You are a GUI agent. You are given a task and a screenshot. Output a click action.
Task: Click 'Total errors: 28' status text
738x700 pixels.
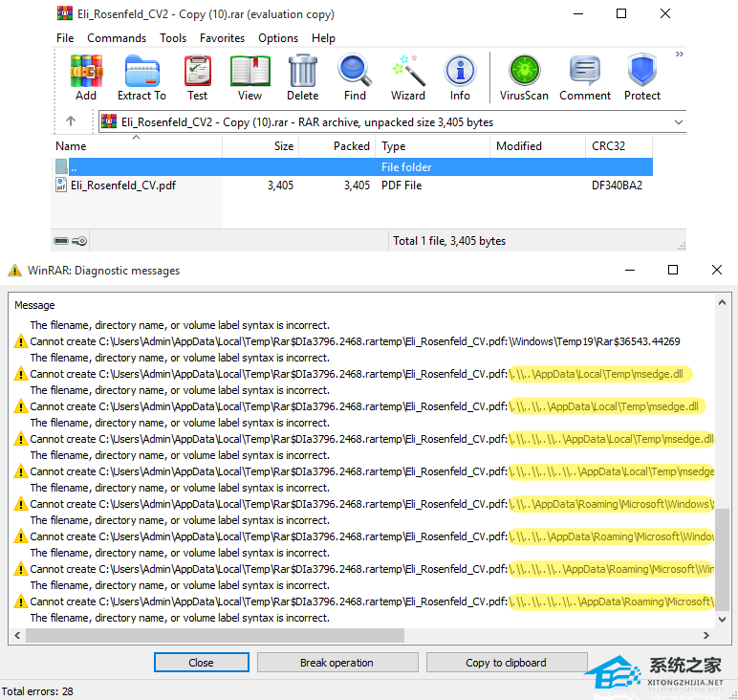(x=37, y=691)
